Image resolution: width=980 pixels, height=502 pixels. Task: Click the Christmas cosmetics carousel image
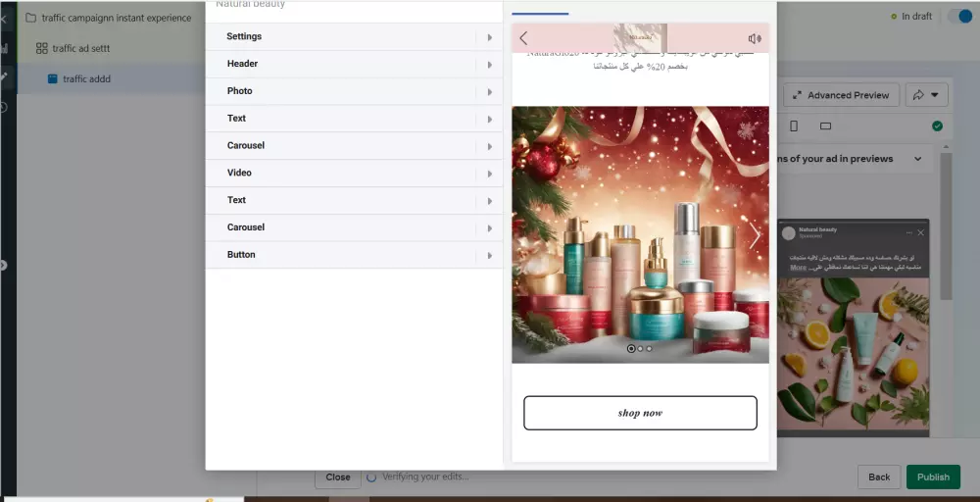pos(640,234)
